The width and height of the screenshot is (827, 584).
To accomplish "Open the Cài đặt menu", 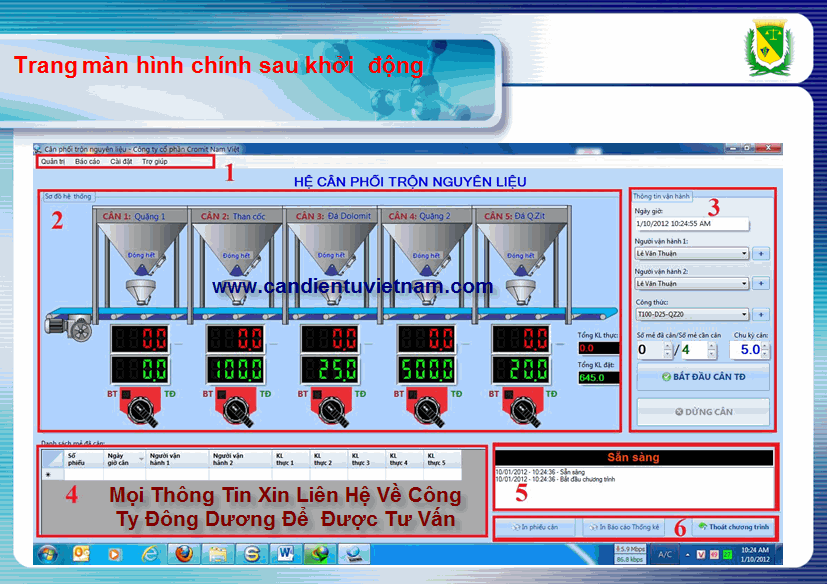I will (121, 162).
